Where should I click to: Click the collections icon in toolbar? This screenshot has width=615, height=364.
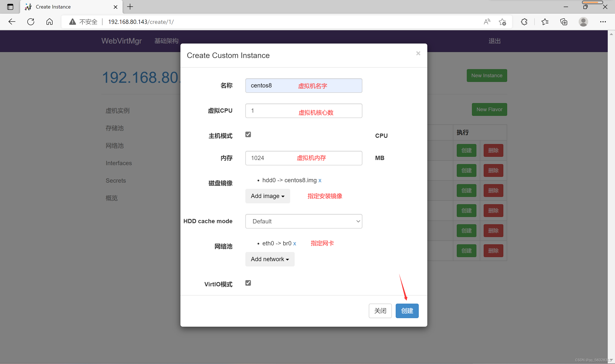[x=564, y=22]
